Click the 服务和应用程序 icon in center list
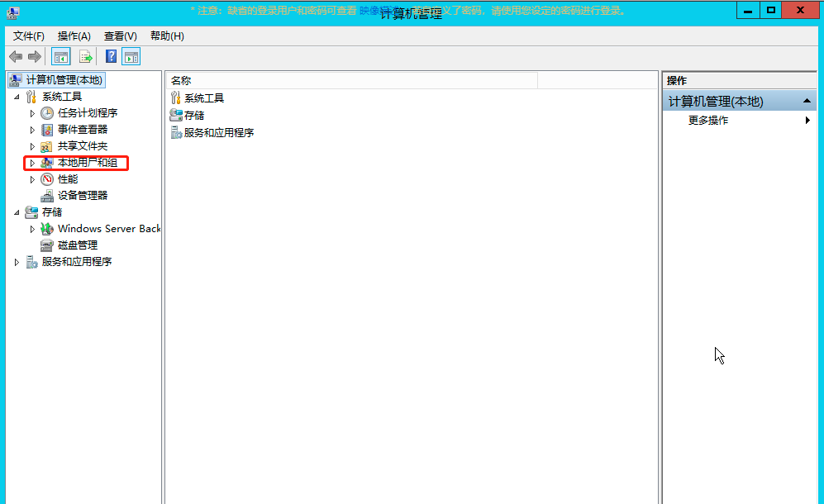 coord(175,132)
